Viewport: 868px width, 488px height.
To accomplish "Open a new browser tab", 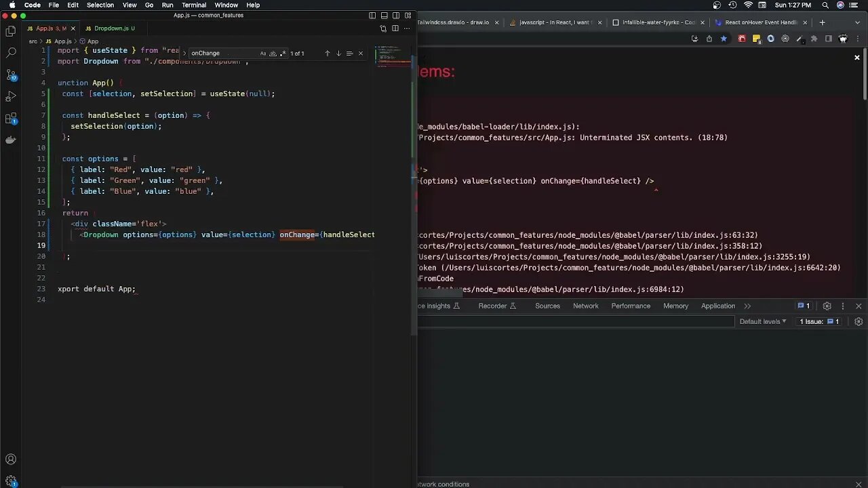I will (823, 22).
